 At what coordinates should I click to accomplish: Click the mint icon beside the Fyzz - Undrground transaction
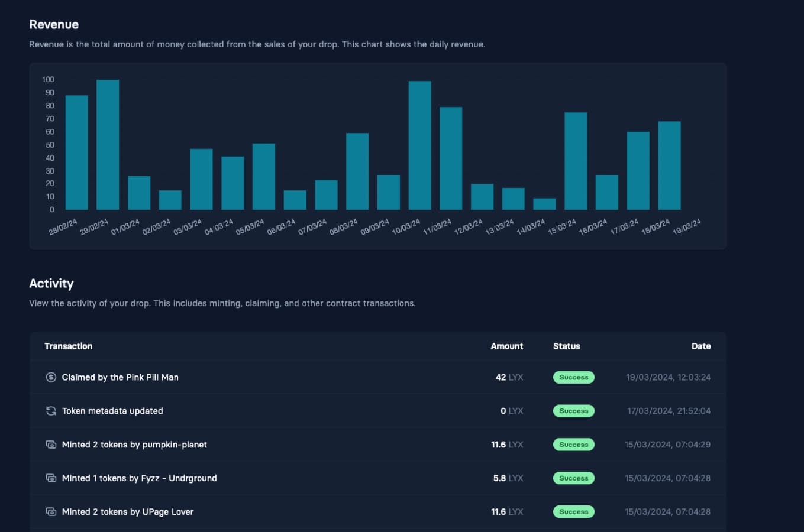(51, 478)
